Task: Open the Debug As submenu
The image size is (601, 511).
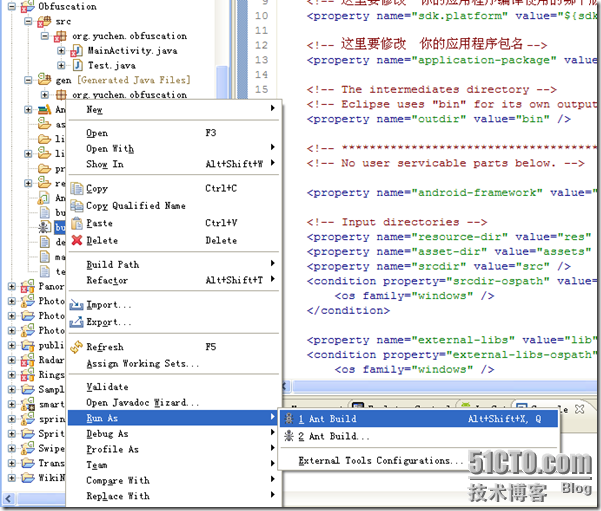Action: (x=174, y=434)
